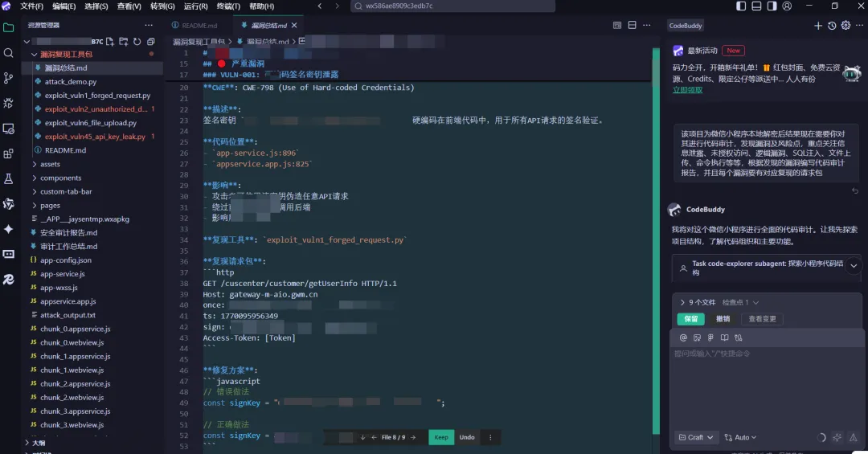Open the 编辑(E) menu
The width and height of the screenshot is (868, 454).
coord(63,6)
